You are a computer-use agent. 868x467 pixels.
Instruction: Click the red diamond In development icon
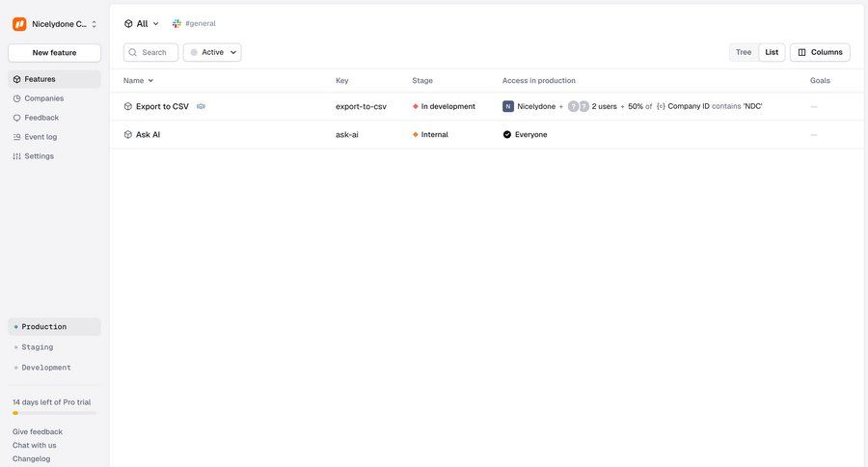tap(415, 106)
